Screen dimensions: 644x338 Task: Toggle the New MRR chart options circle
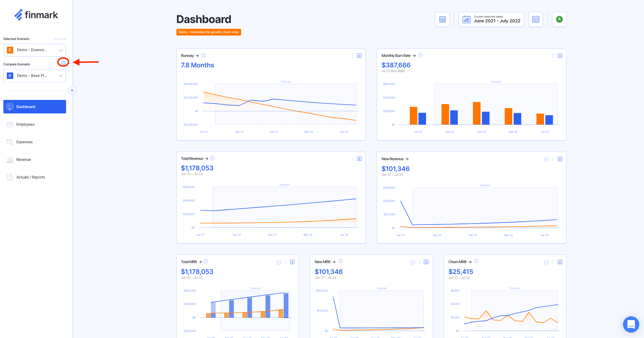[x=412, y=262]
